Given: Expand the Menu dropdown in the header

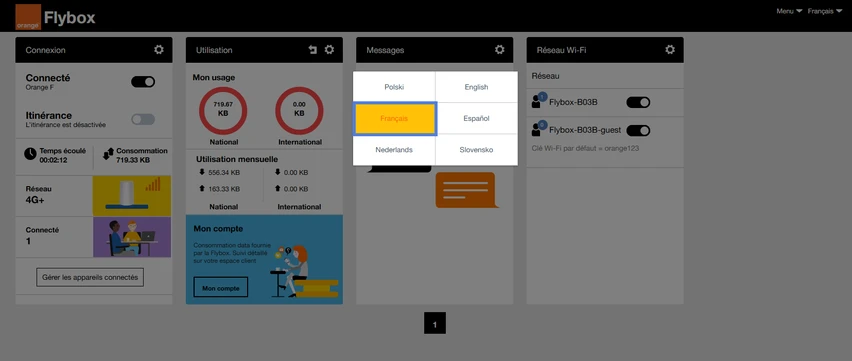Looking at the screenshot, I should [x=789, y=11].
